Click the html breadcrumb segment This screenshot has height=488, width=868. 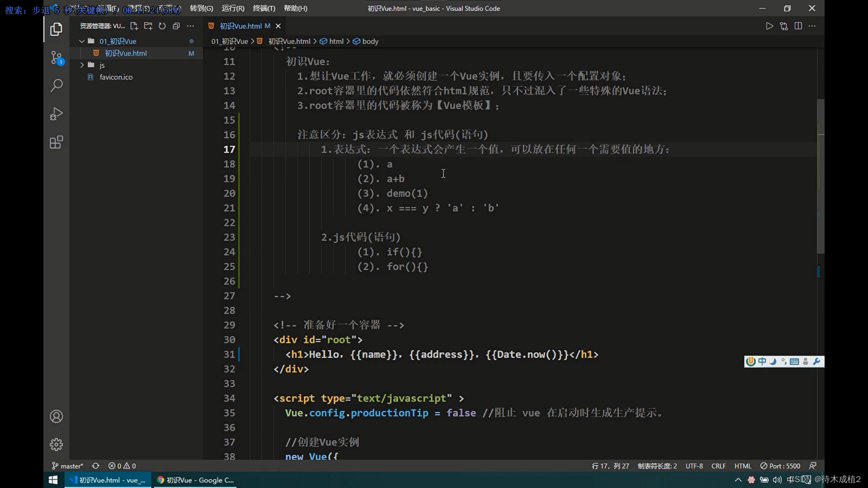[336, 41]
